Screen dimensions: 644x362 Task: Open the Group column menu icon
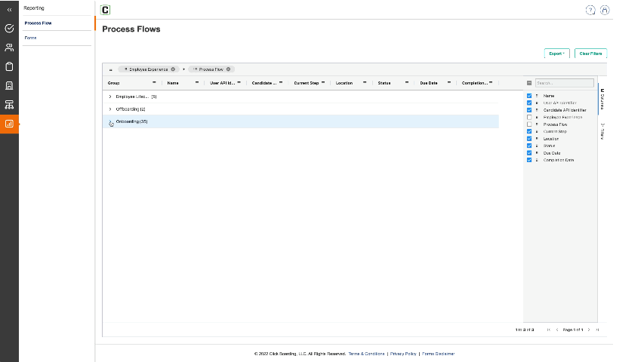coord(154,82)
